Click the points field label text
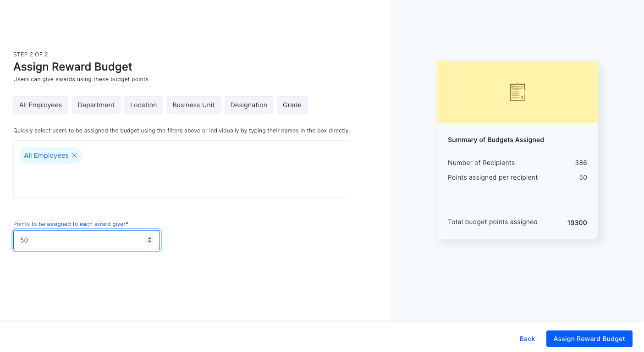Image resolution: width=644 pixels, height=352 pixels. pyautogui.click(x=71, y=224)
